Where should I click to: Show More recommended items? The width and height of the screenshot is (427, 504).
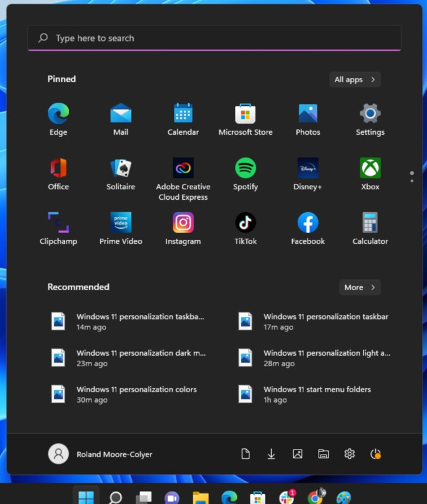coord(360,288)
